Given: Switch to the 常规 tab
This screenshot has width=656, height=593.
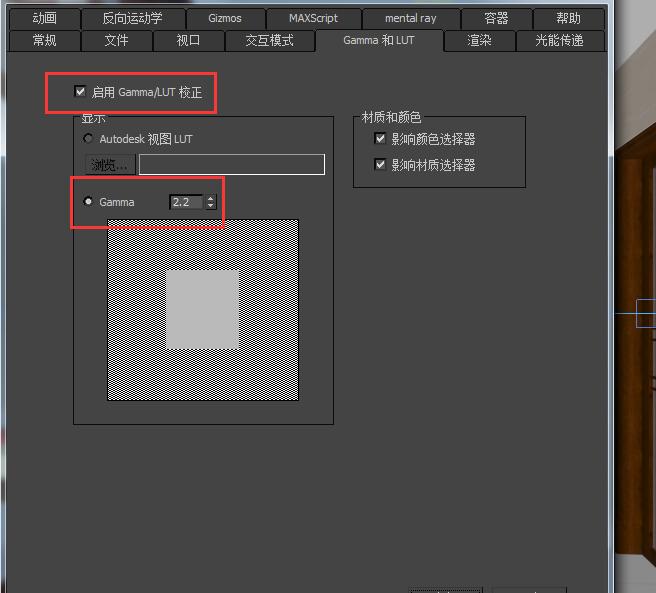Looking at the screenshot, I should (x=44, y=41).
